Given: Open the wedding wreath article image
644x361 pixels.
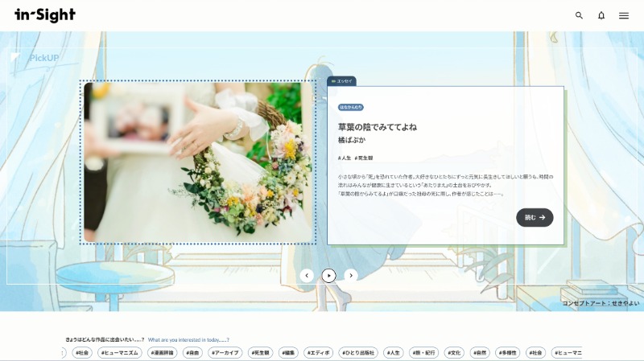Looking at the screenshot, I should (198, 162).
